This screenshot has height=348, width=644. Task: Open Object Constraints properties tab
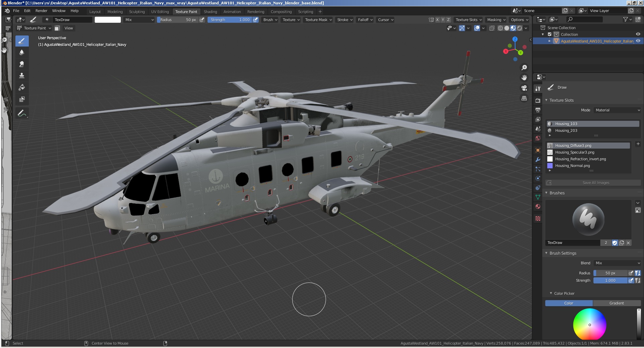tap(538, 188)
